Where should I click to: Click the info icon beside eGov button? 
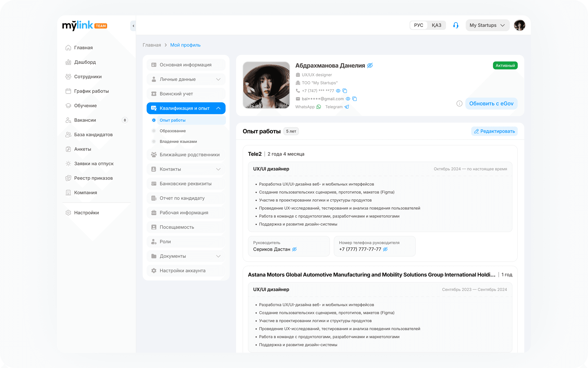(x=459, y=104)
